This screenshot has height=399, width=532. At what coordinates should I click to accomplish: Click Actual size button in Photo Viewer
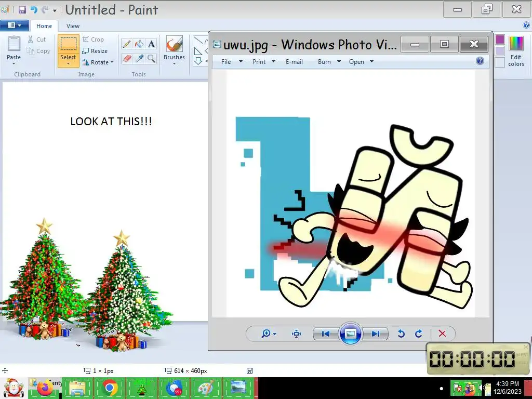[x=296, y=334]
